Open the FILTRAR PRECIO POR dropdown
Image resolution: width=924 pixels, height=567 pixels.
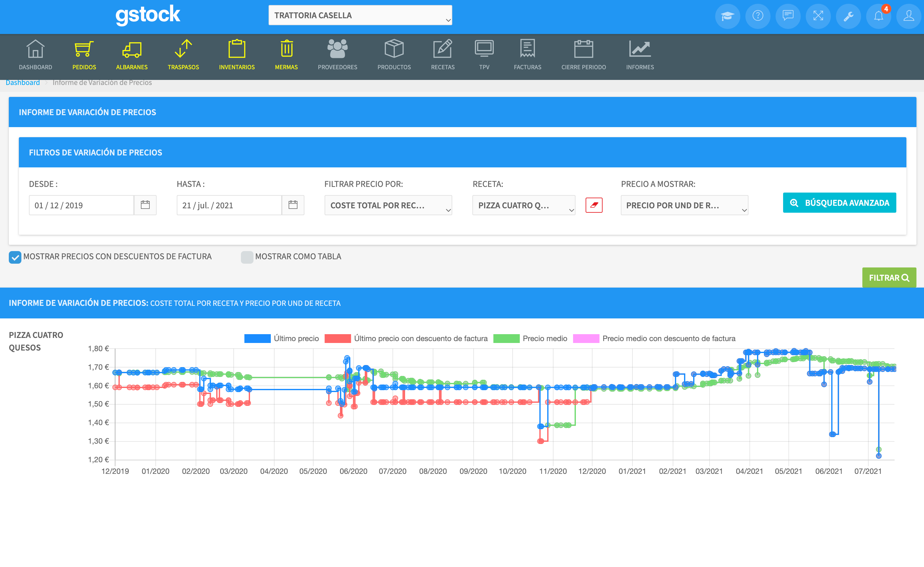388,205
